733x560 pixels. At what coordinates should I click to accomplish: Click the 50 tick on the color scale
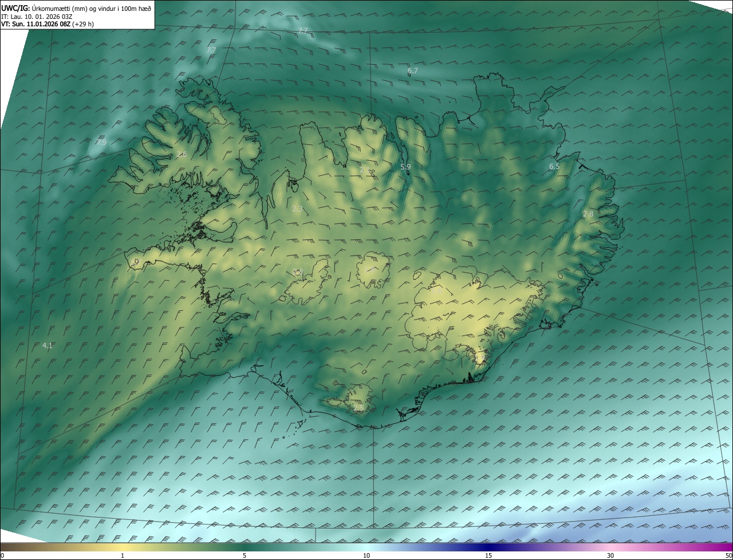click(728, 555)
